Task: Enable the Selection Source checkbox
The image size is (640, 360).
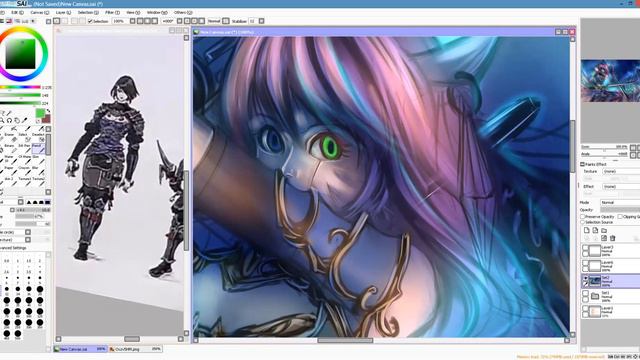Action: [x=582, y=222]
